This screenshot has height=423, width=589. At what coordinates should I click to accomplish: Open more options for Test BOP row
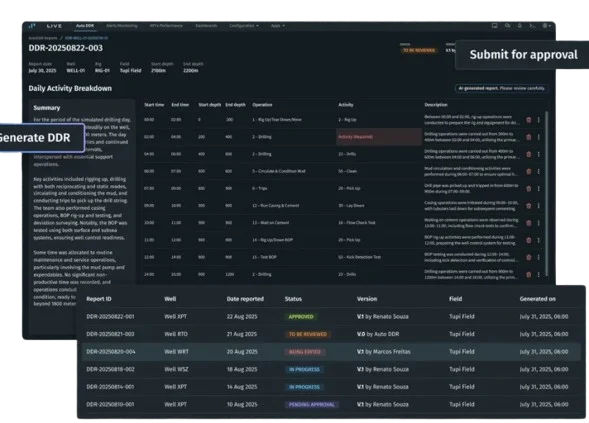pos(539,257)
